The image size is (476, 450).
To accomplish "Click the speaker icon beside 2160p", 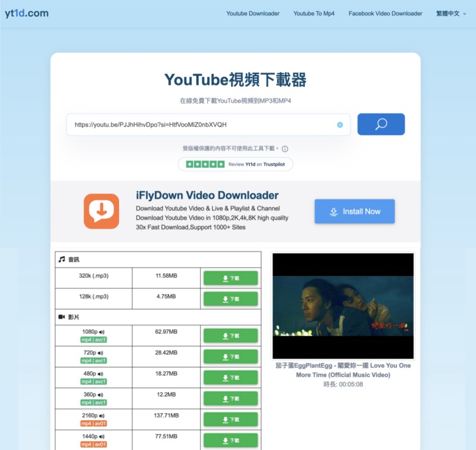I will (x=102, y=416).
